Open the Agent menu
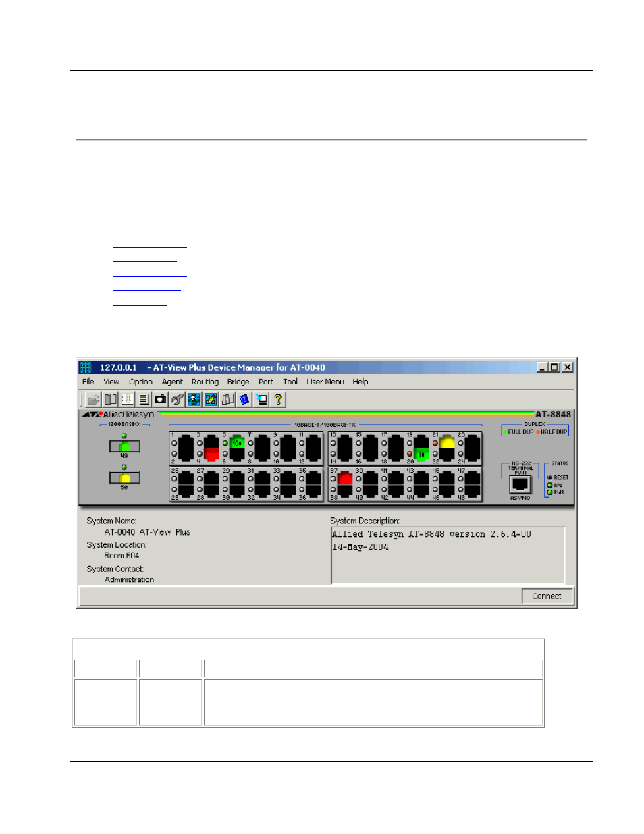 click(172, 382)
